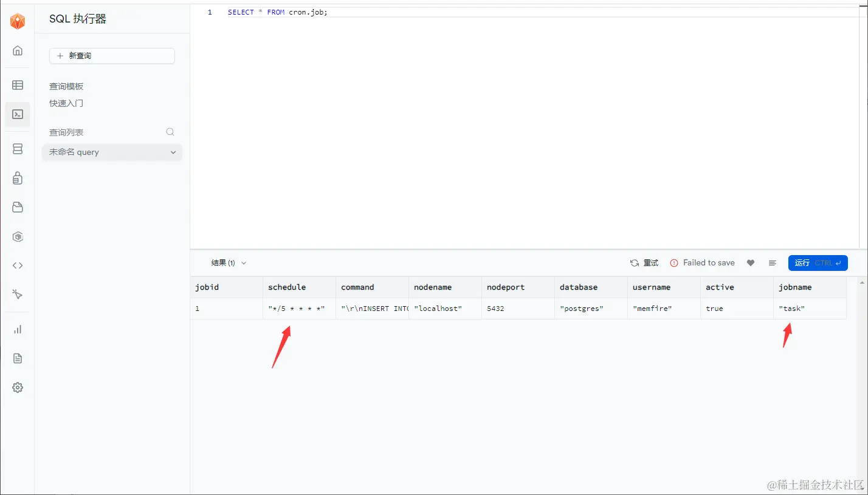
Task: Select the "task" jobname cell
Action: tap(810, 309)
